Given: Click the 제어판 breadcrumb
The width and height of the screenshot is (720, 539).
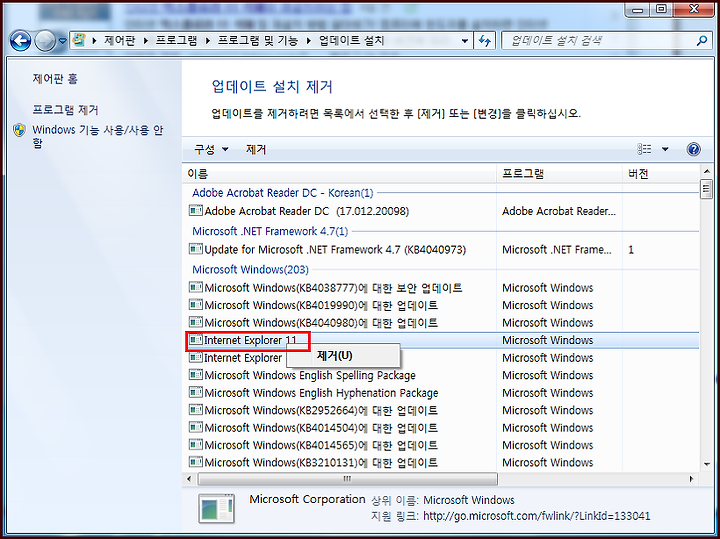Looking at the screenshot, I should (119, 40).
